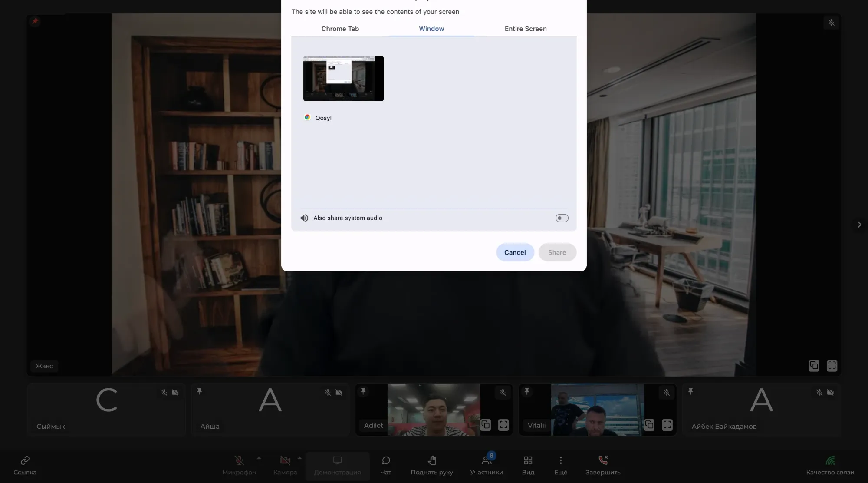Select the Qosyl window thumbnail
Screen dimensions: 868x483
(343, 79)
